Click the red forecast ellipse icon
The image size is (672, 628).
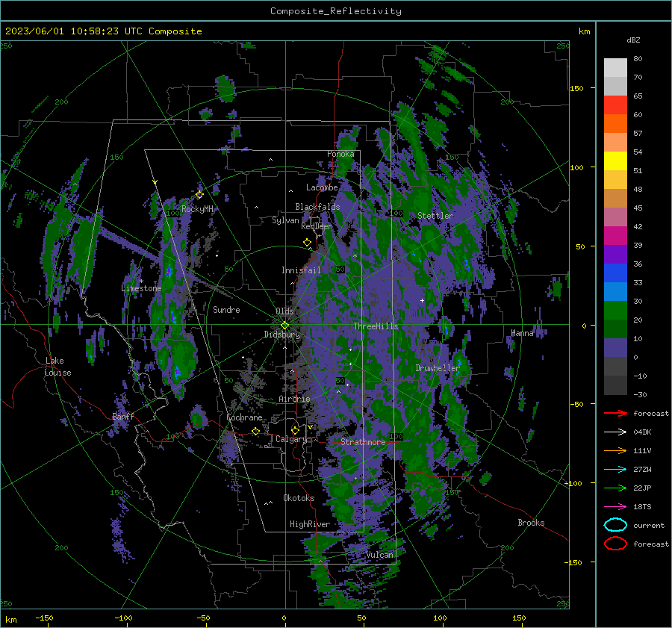[615, 544]
